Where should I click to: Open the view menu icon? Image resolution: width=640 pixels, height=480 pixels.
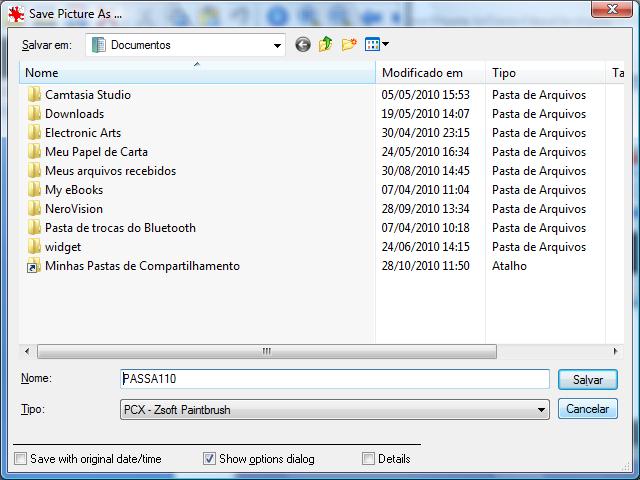coord(376,45)
